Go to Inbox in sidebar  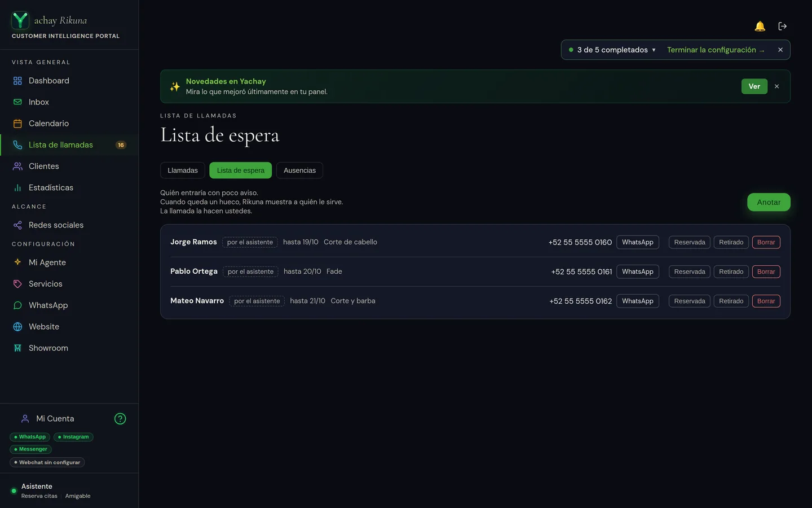click(x=69, y=102)
